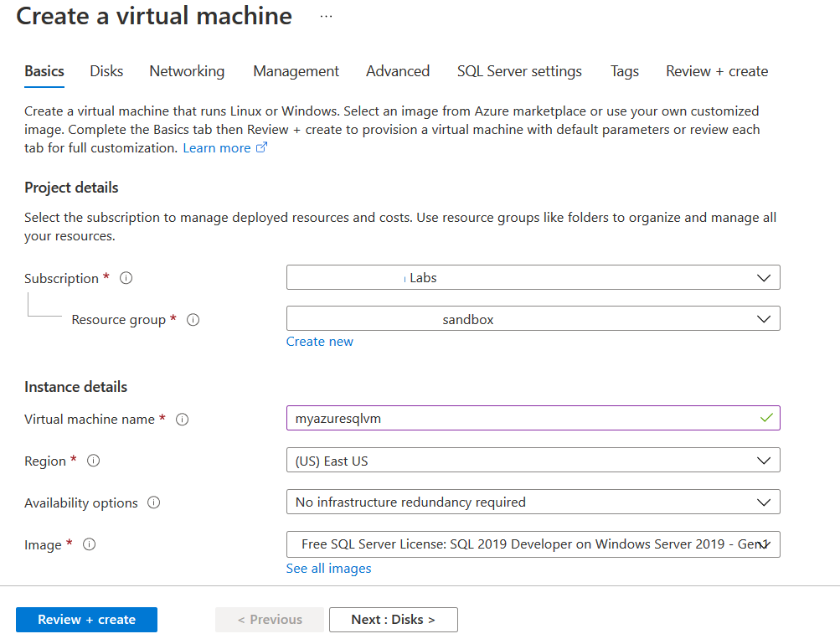Expand the Subscription dropdown
840x639 pixels.
[533, 278]
